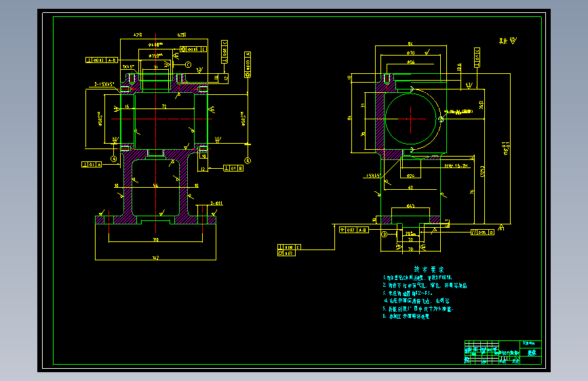Select the φ56 dimension in right view
Image resolution: width=588 pixels, height=381 pixels.
[410, 62]
